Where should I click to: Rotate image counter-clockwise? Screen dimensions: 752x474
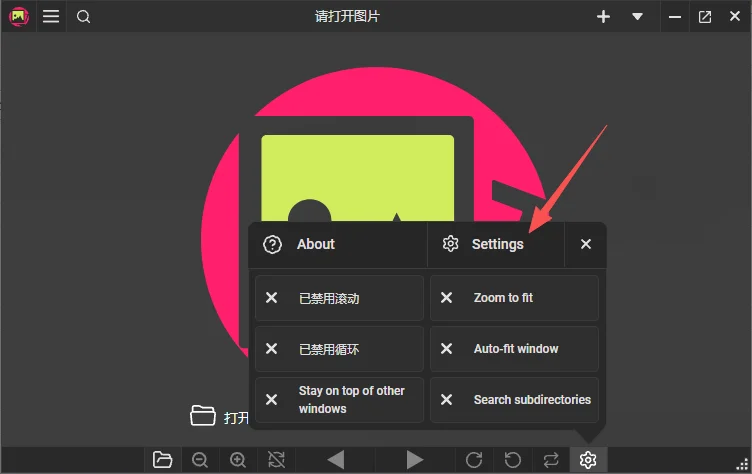point(513,460)
